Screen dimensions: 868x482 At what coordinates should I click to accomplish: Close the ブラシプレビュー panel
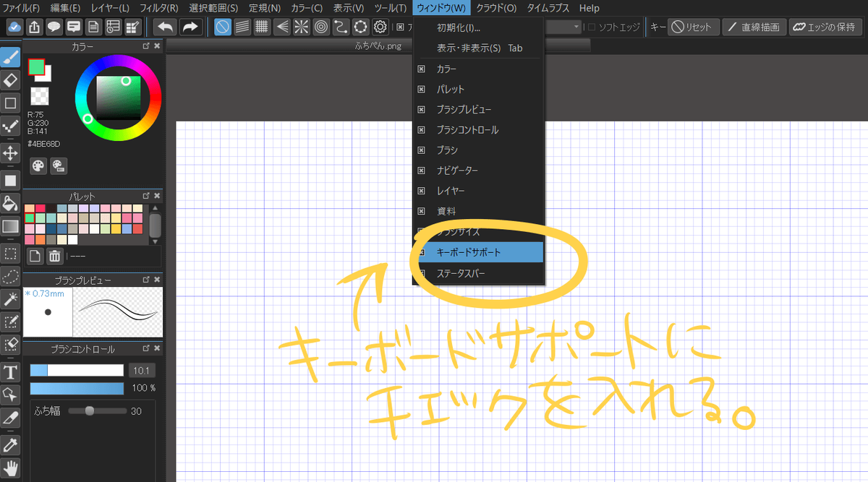[157, 280]
